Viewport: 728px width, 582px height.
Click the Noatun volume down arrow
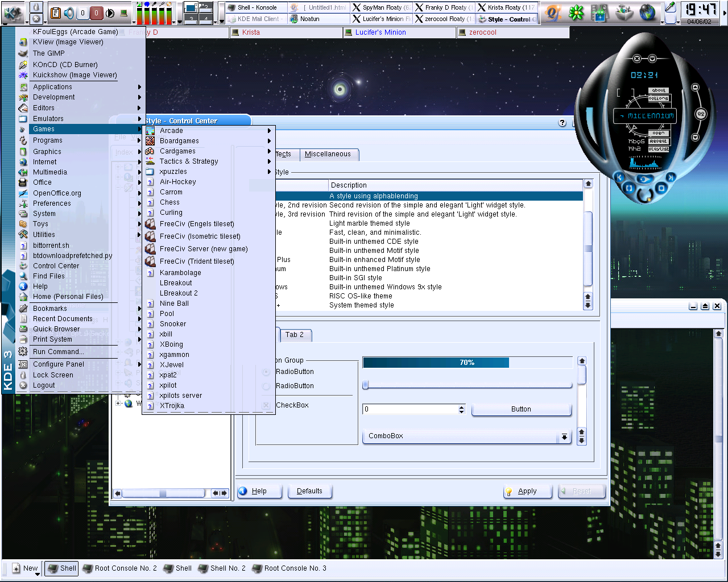pos(695,137)
